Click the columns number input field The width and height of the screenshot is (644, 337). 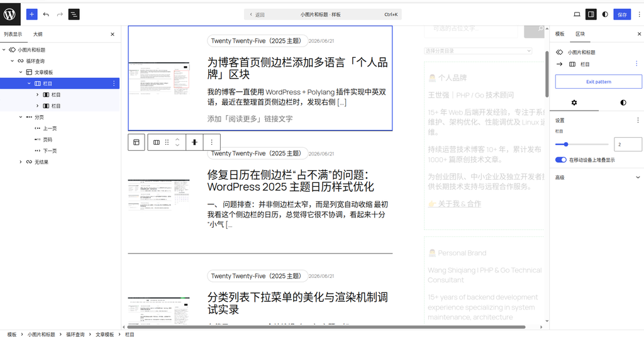628,145
